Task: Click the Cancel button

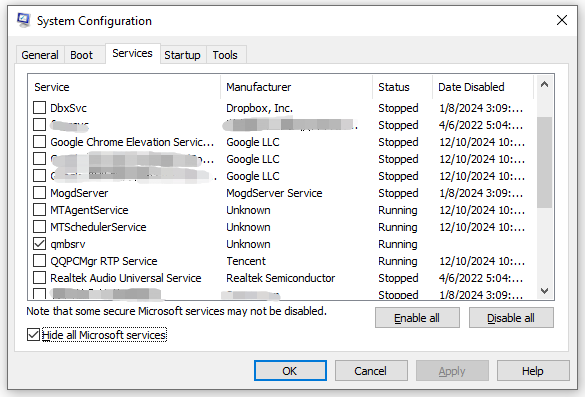Action: click(x=371, y=371)
